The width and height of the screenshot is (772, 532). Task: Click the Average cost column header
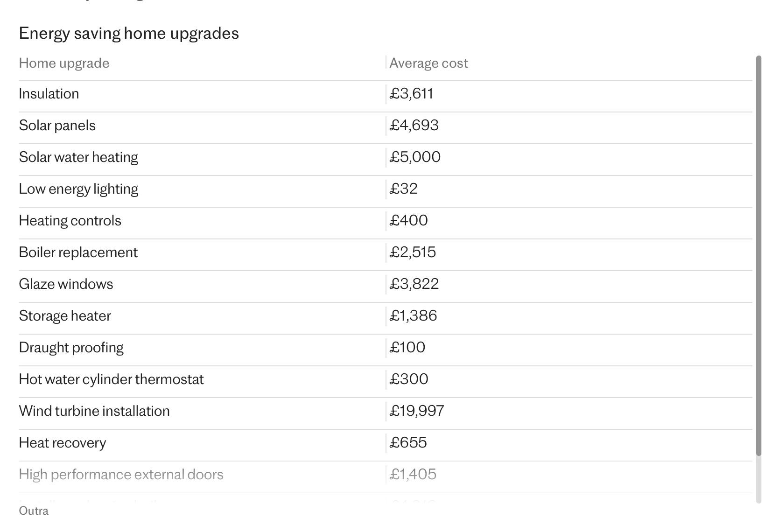pyautogui.click(x=428, y=63)
